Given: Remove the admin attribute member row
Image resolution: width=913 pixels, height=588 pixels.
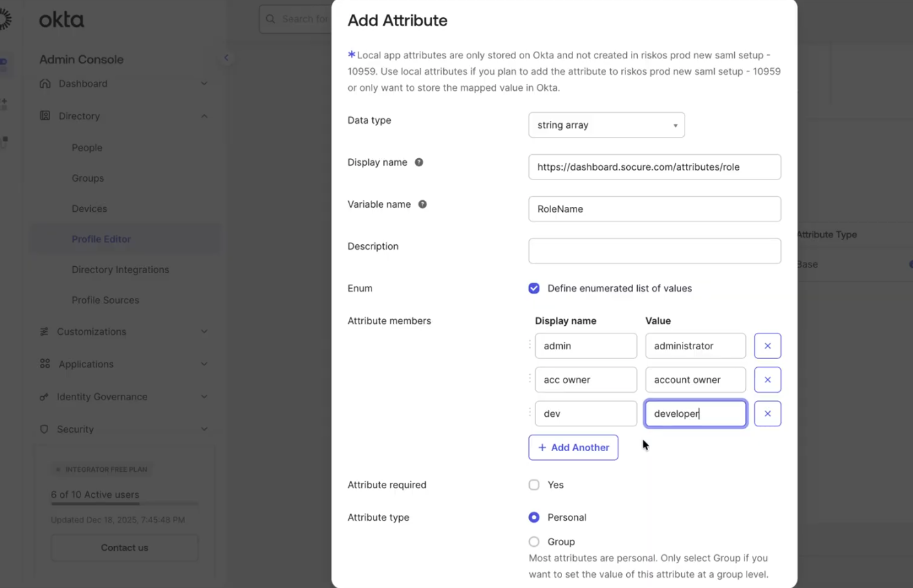Looking at the screenshot, I should [767, 346].
